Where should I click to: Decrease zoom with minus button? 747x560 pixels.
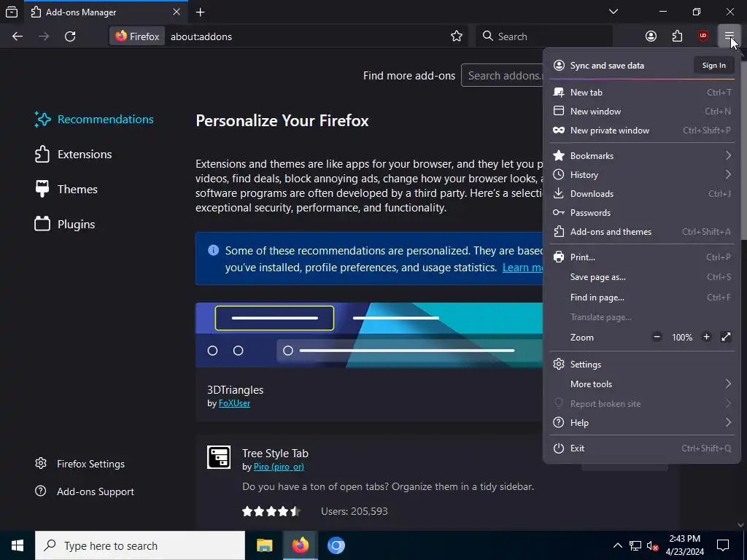tap(657, 337)
